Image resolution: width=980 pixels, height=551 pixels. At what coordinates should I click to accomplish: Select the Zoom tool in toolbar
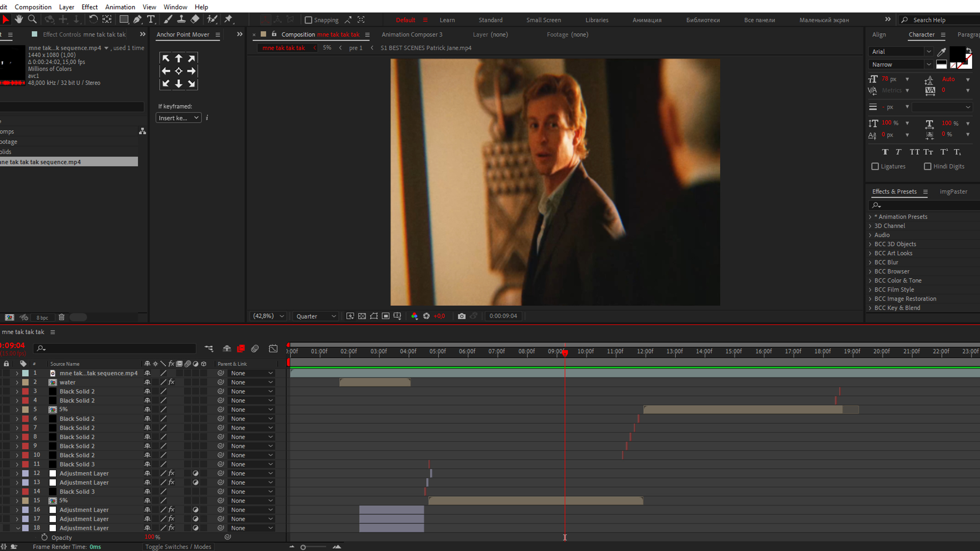point(33,19)
